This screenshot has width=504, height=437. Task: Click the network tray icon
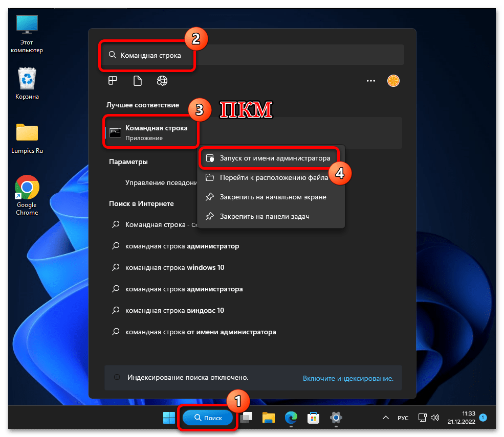[422, 418]
